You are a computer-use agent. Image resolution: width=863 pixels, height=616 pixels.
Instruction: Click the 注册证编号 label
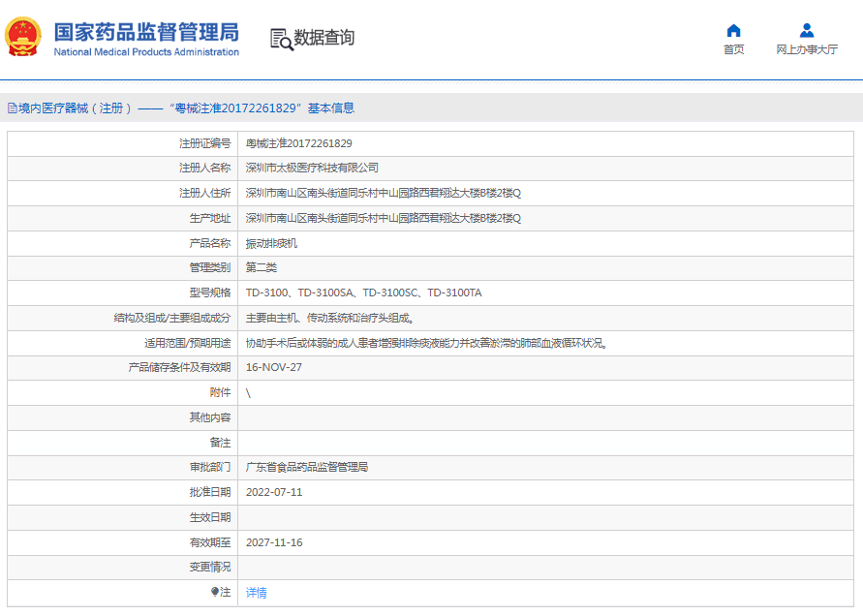pyautogui.click(x=204, y=143)
